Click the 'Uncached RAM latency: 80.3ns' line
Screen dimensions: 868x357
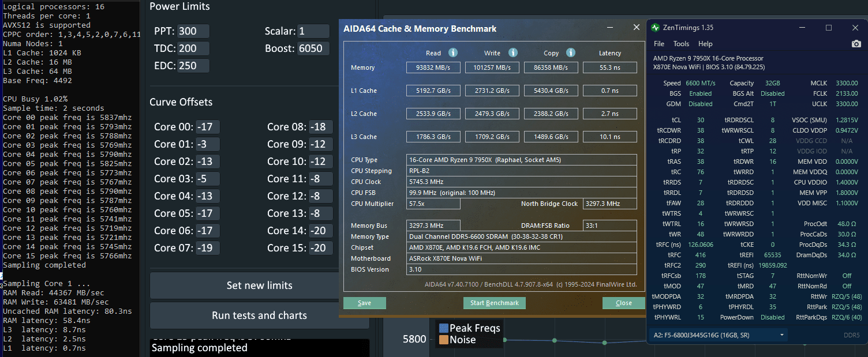coord(67,311)
